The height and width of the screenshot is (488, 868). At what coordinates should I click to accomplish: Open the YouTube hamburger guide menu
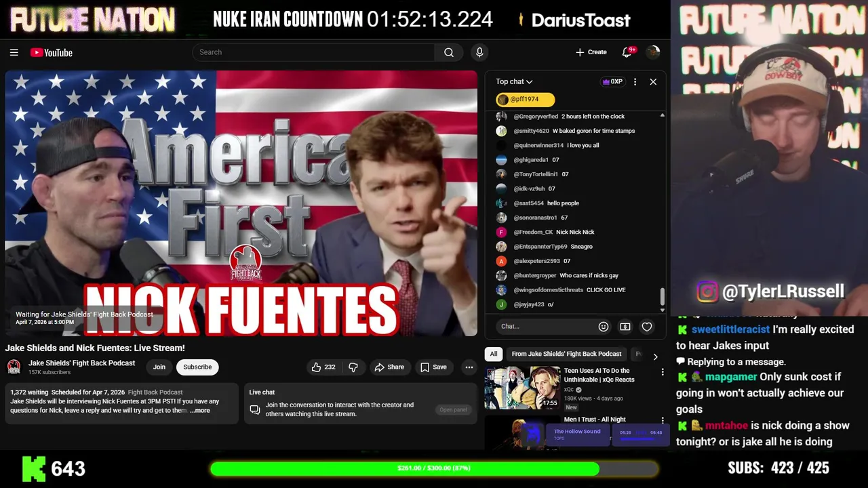(x=14, y=52)
